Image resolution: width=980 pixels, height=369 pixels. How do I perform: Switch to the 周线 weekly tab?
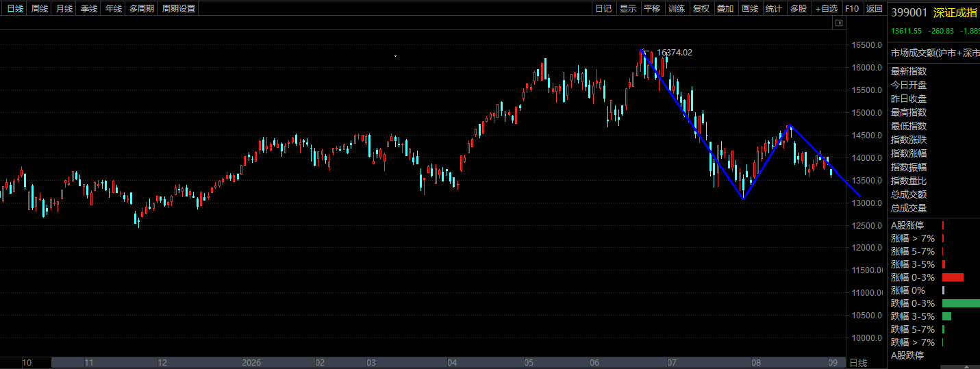click(x=40, y=9)
